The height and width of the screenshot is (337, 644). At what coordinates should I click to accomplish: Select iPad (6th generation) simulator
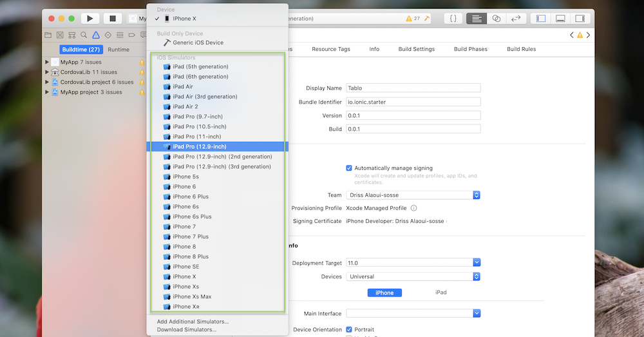coord(218,77)
